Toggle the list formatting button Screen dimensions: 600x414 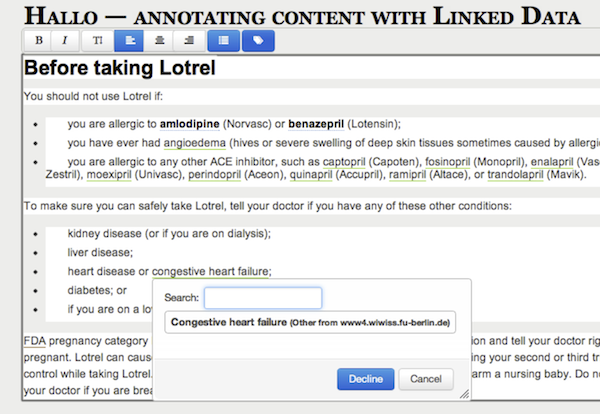point(223,41)
